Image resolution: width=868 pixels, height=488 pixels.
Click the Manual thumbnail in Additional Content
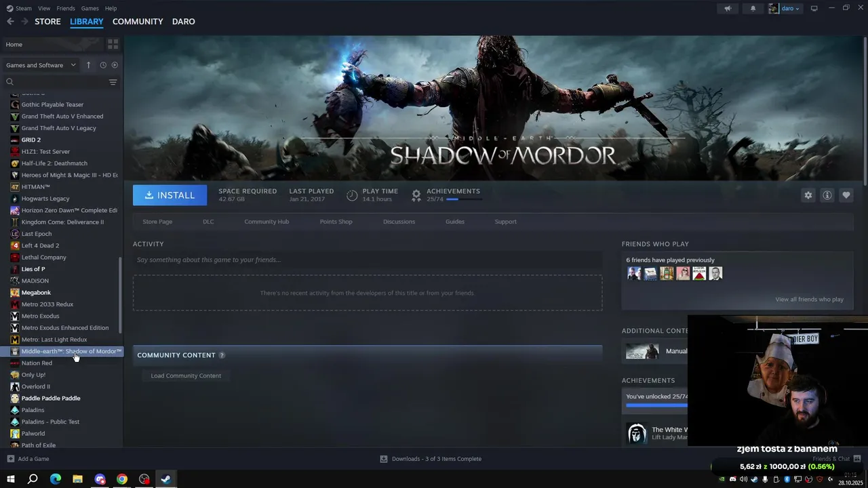[642, 351]
